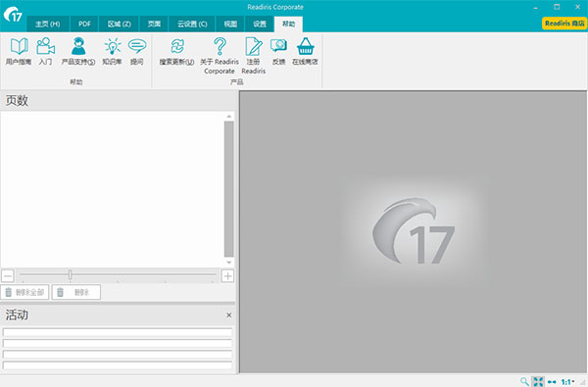Click the magnifier zoom icon in status bar

coord(524,382)
